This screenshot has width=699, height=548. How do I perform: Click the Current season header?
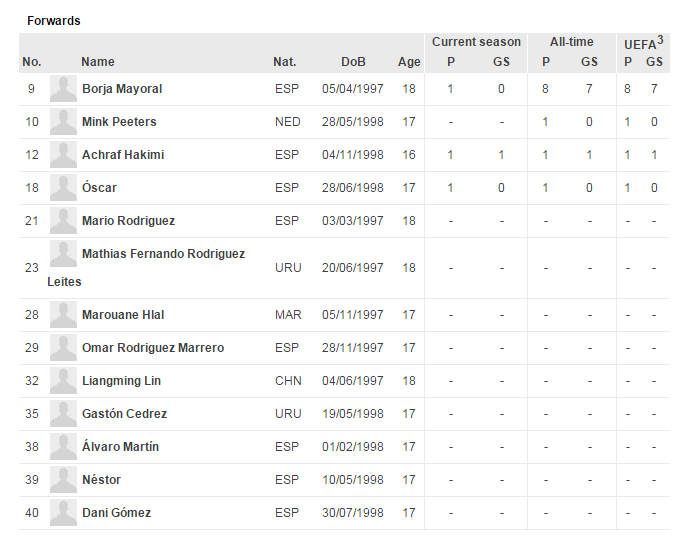coord(476,42)
